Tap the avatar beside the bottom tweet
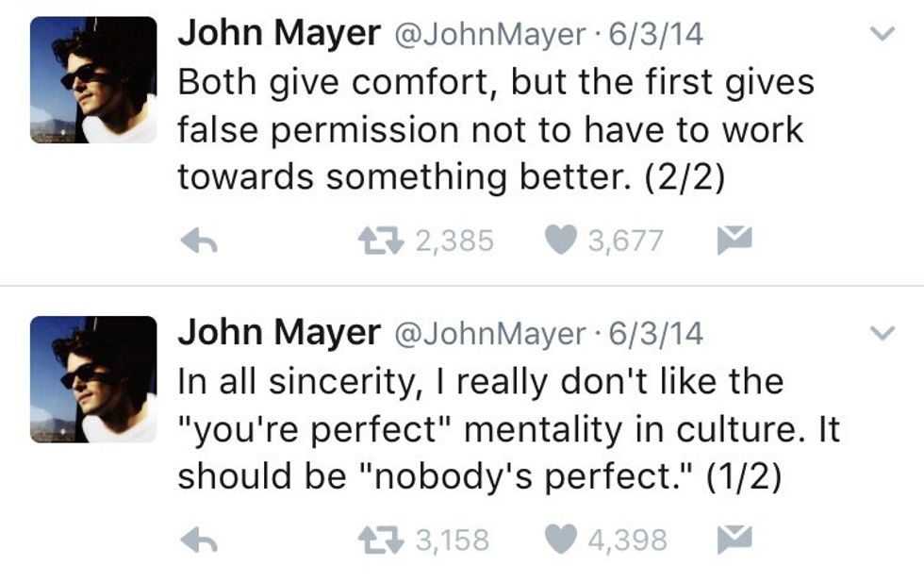The height and width of the screenshot is (582, 924). click(93, 378)
